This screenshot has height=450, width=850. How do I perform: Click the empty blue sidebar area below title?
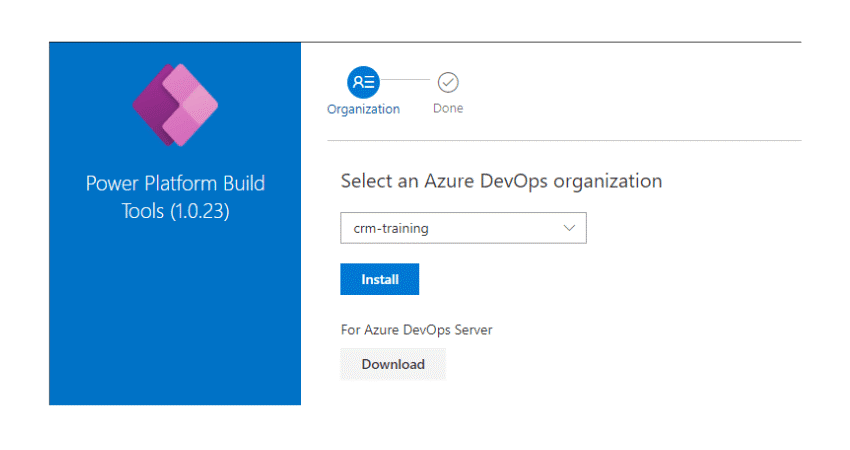click(175, 320)
